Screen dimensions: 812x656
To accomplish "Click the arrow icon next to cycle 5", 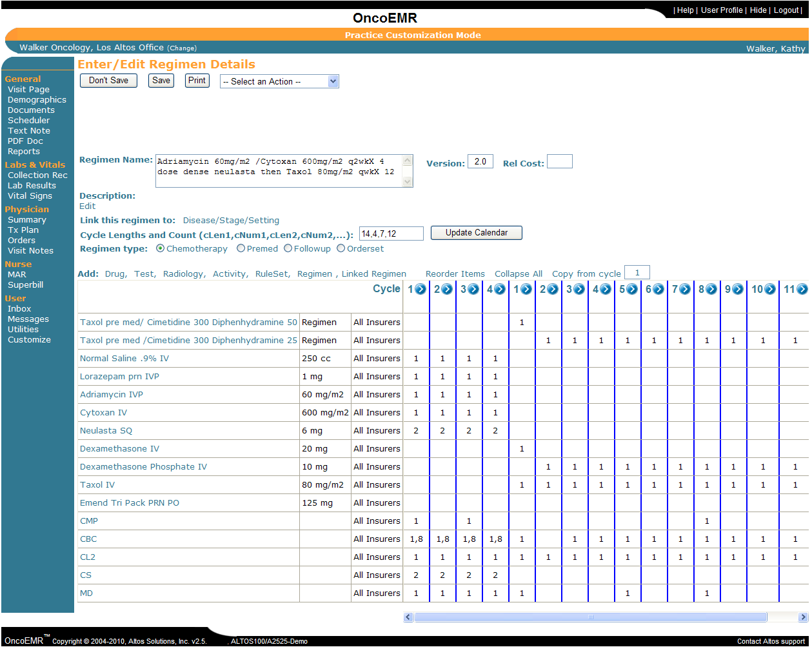I will (x=632, y=289).
